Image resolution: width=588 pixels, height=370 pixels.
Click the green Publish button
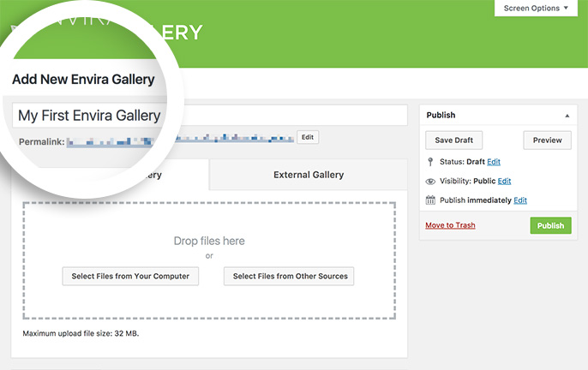pyautogui.click(x=550, y=225)
